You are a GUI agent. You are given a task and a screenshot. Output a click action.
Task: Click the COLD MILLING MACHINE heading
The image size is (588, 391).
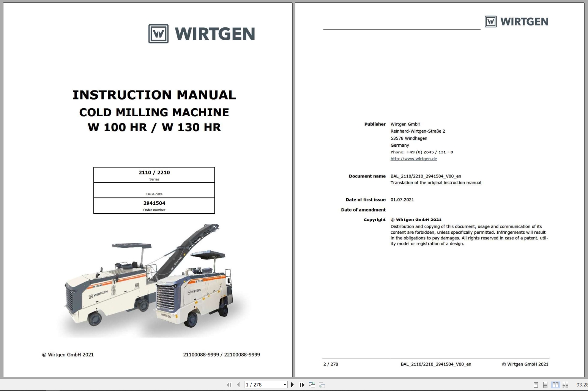(154, 112)
